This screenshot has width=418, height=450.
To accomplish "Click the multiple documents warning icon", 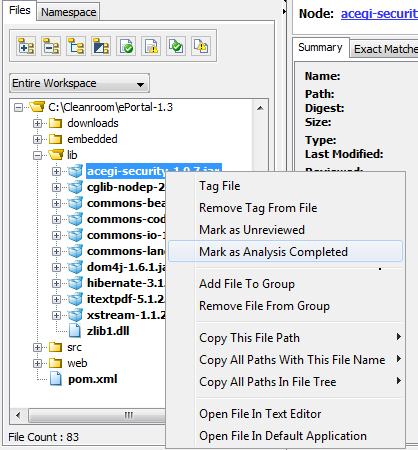I will 201,46.
